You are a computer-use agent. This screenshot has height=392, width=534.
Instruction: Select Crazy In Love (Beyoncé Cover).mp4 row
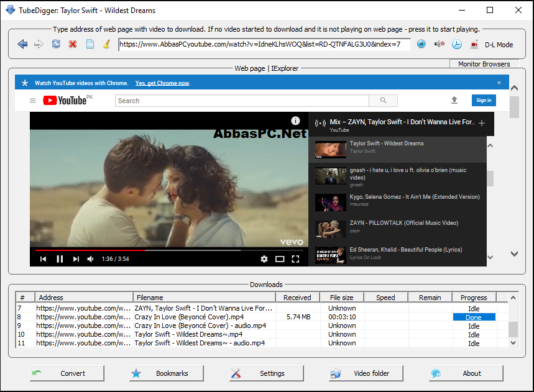click(262, 317)
